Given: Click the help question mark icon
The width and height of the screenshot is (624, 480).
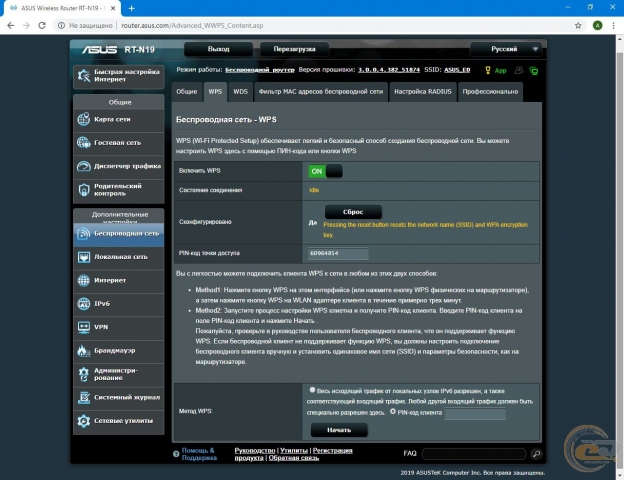Looking at the screenshot, I should [x=176, y=454].
